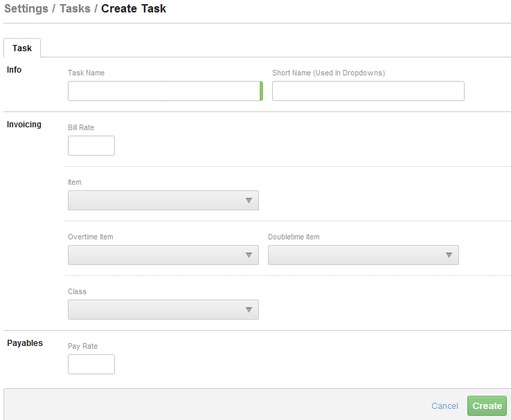Navigate to Tasks breadcrumb link

pyautogui.click(x=75, y=8)
